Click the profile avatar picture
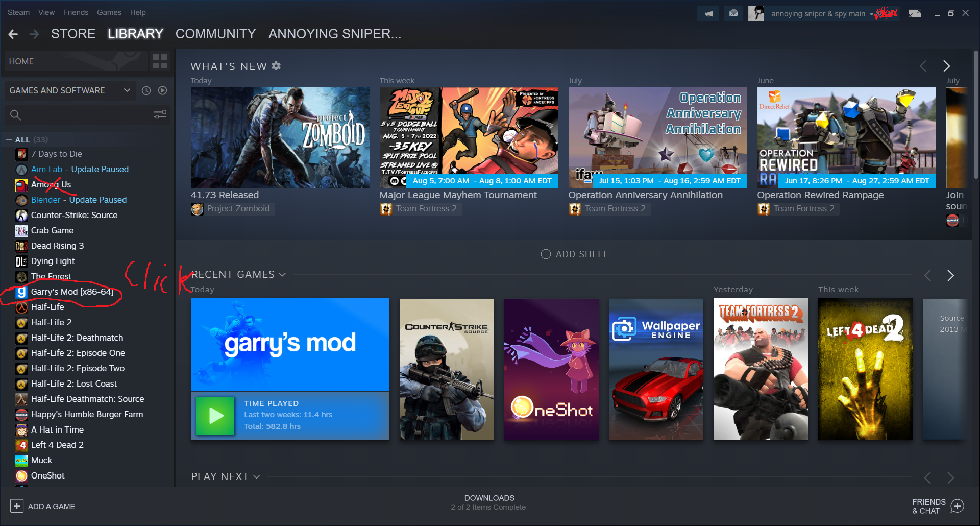Viewport: 980px width, 526px height. (756, 14)
